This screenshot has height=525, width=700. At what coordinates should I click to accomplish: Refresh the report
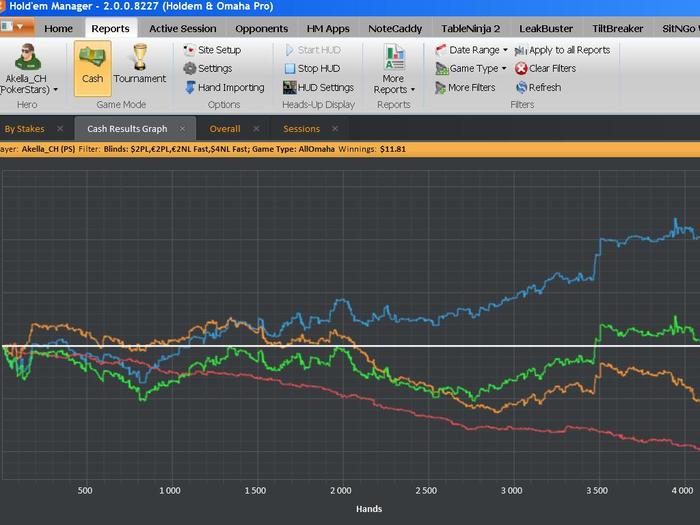(x=538, y=88)
